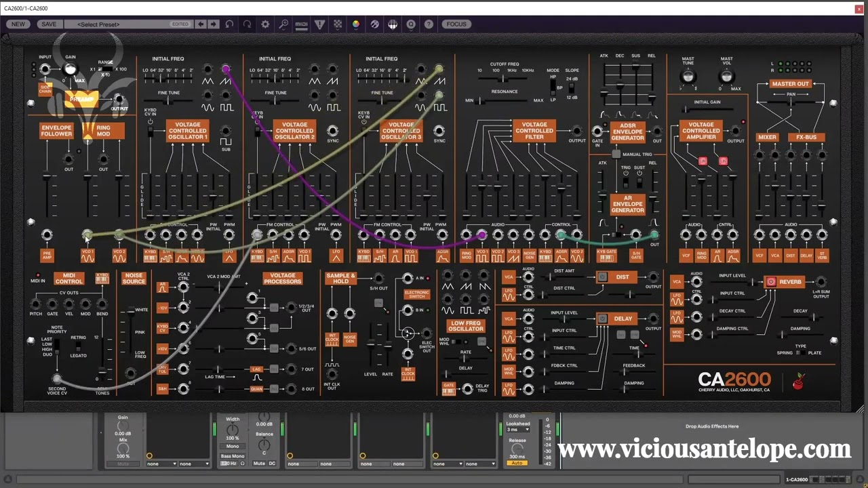Open the Lookahead 3 ms dropdown
This screenshot has width=868, height=488.
(x=517, y=430)
